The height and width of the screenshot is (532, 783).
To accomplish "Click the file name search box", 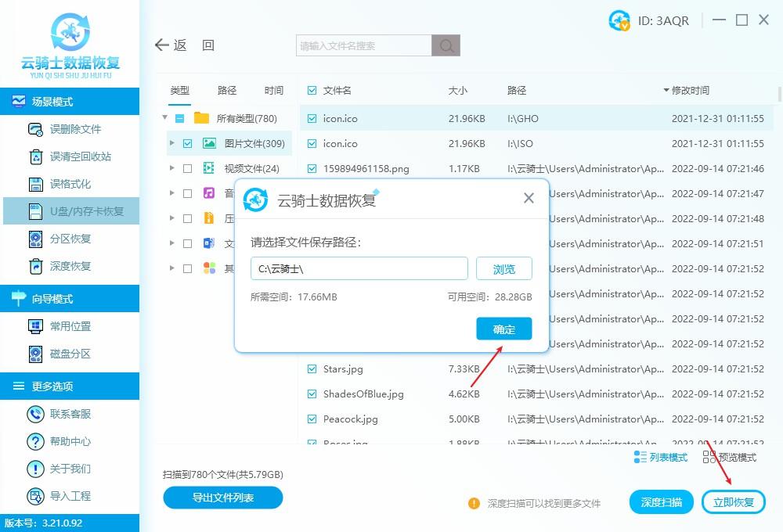I will coord(363,45).
